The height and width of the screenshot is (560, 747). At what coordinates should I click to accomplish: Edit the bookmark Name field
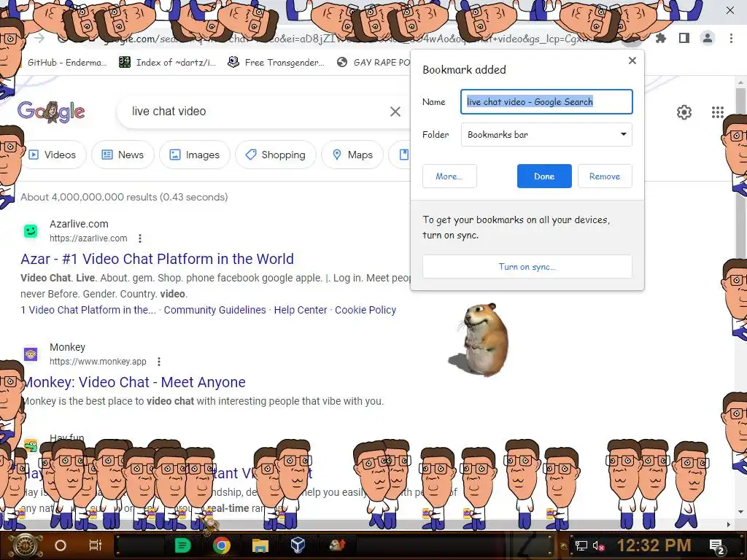[x=546, y=101]
